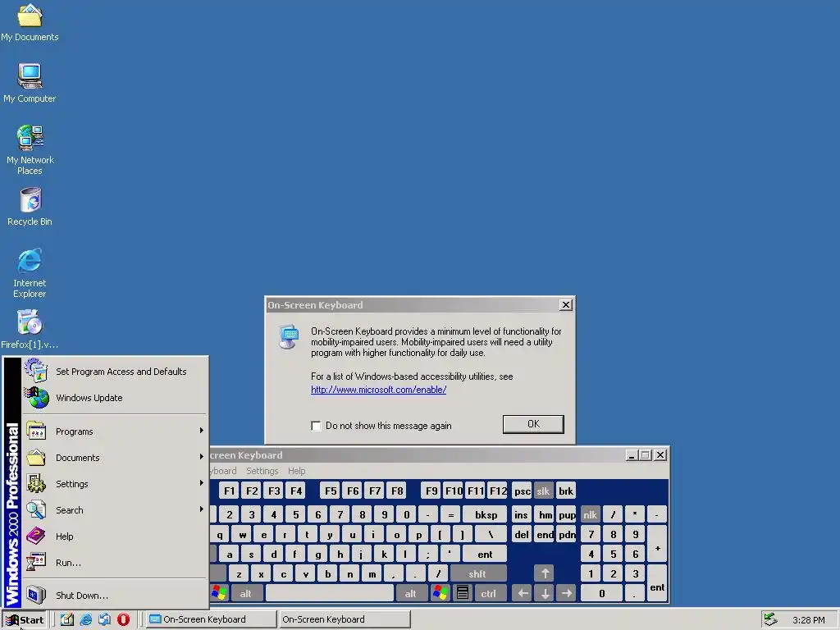Follow the microsoft.com/enable link
Image resolution: width=840 pixels, height=630 pixels.
378,390
